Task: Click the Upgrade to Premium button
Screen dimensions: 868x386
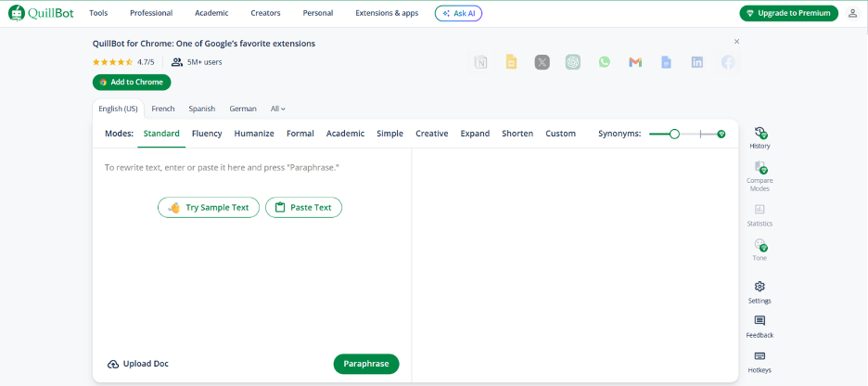Action: click(x=789, y=13)
